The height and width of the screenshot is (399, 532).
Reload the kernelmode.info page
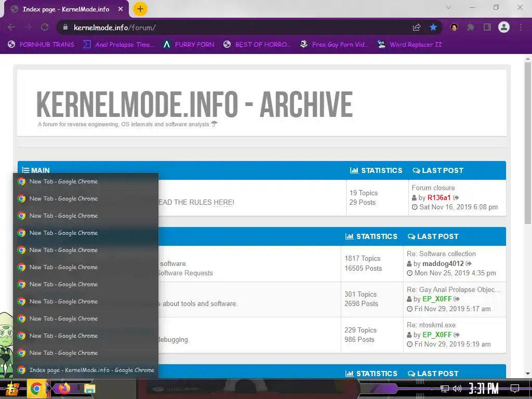point(45,28)
